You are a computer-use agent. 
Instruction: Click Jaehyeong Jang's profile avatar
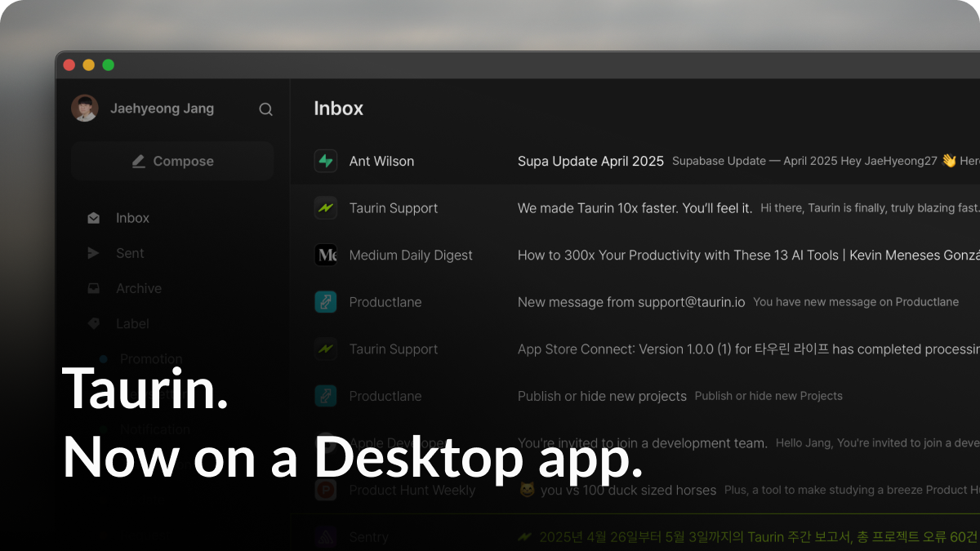pyautogui.click(x=85, y=108)
